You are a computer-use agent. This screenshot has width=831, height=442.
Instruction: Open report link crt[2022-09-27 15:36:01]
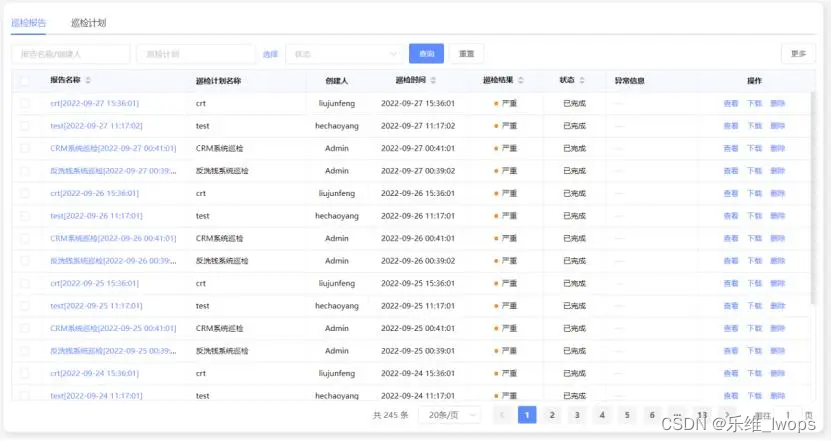(94, 103)
